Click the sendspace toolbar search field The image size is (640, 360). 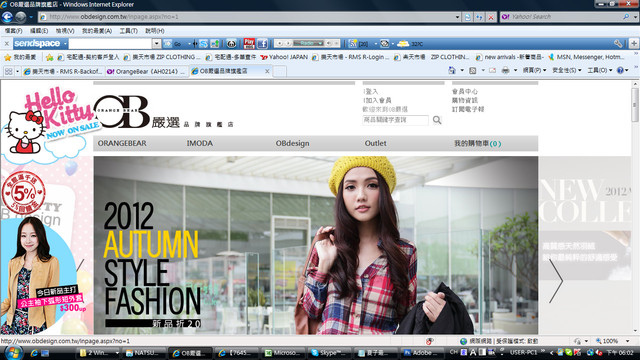(x=110, y=43)
